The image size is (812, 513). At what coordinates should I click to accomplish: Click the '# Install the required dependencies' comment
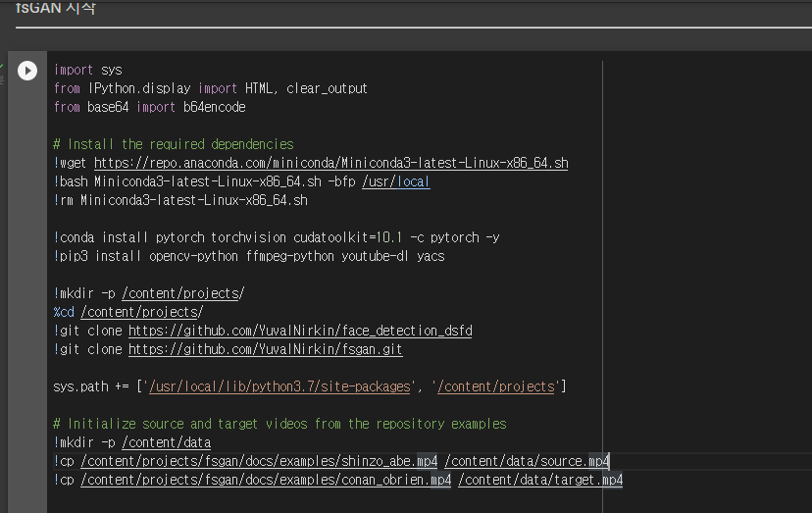coord(174,144)
